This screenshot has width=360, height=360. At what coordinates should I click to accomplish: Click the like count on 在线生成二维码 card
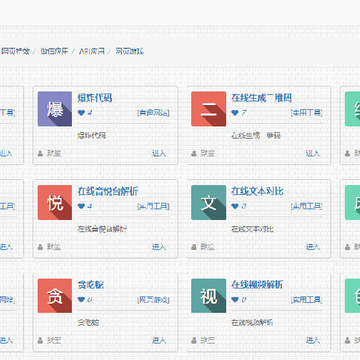[x=244, y=113]
